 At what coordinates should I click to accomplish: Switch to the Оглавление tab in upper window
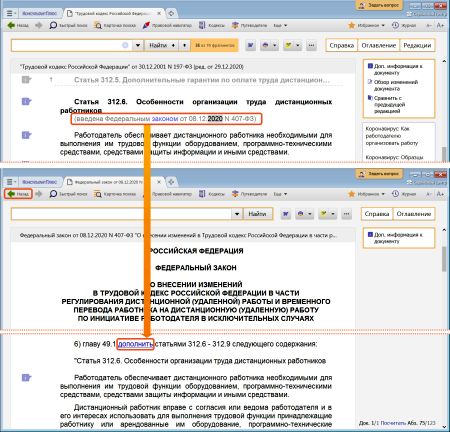(x=379, y=45)
